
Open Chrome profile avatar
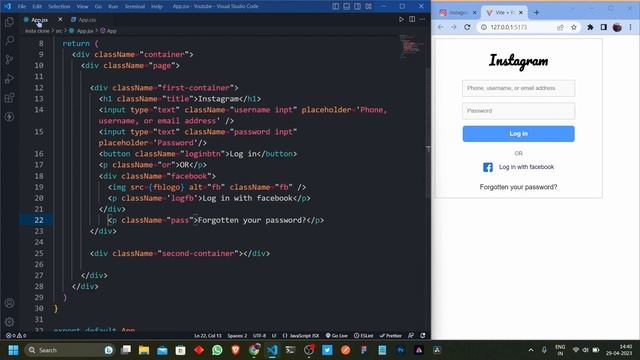coord(617,27)
